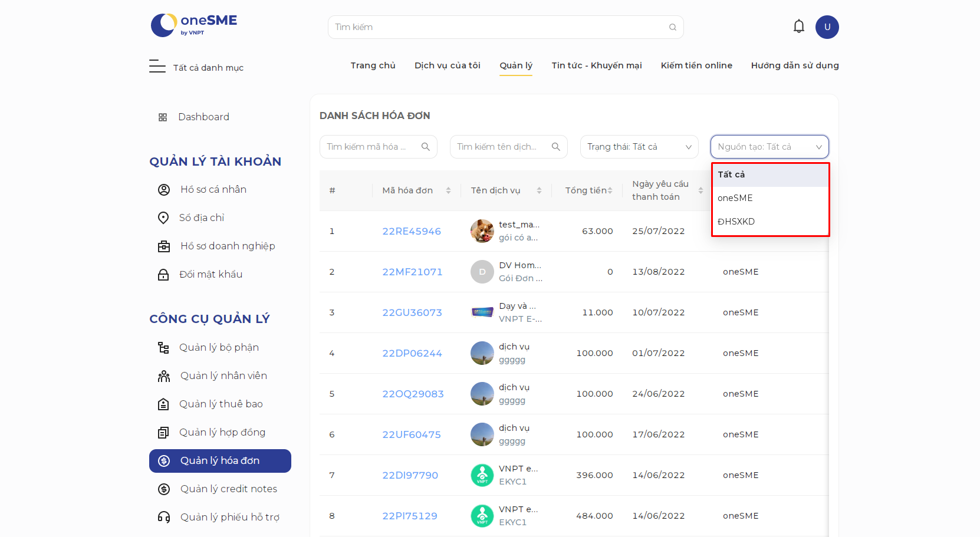This screenshot has width=980, height=537.
Task: Open invoice 22DI97790
Action: [x=410, y=475]
